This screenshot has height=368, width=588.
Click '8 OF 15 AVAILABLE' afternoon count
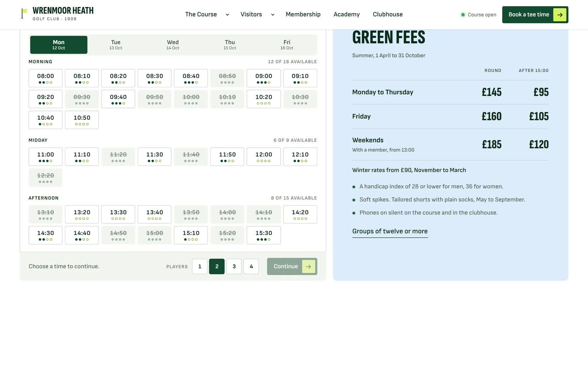(x=294, y=198)
